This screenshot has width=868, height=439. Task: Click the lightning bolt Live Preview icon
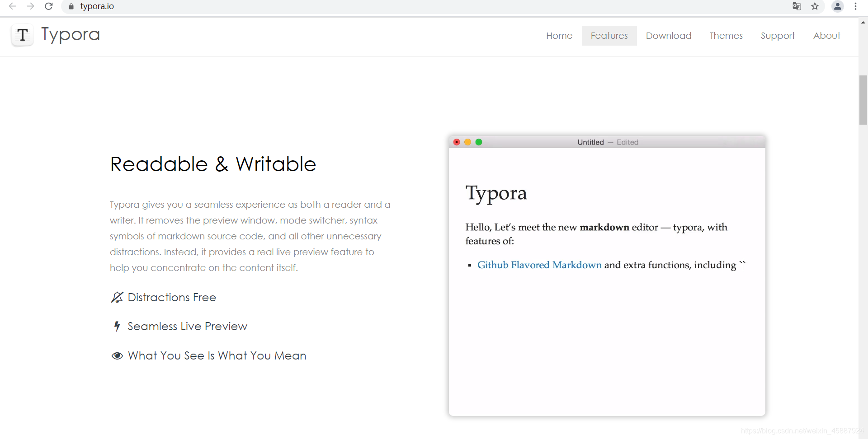tap(117, 326)
